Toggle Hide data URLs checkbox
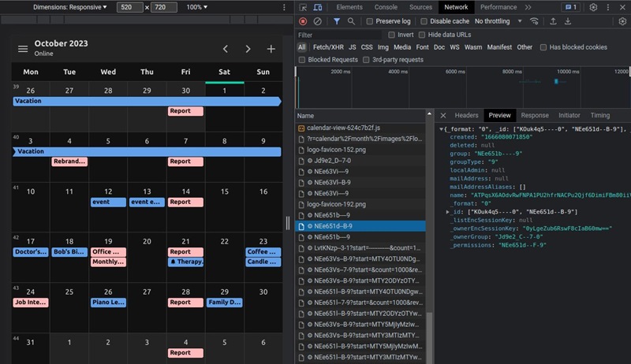This screenshot has width=631, height=364. 422,35
